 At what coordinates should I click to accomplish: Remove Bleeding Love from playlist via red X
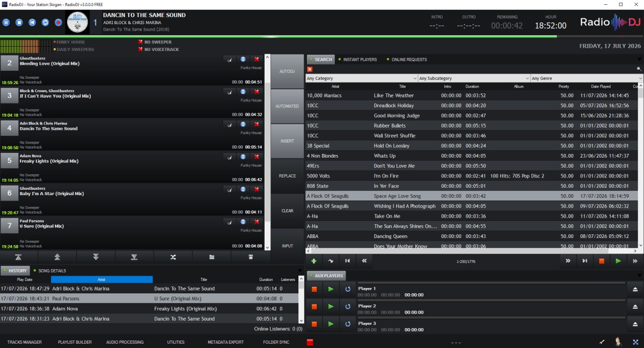click(x=257, y=60)
